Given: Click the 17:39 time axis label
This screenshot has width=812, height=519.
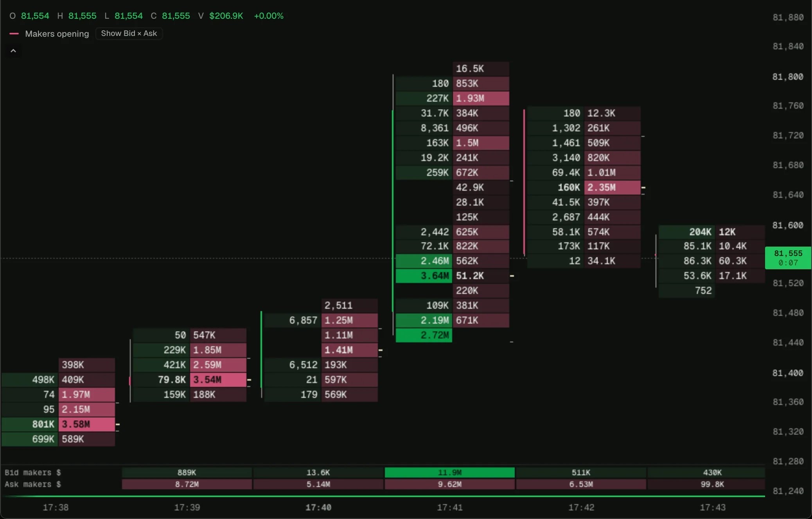Looking at the screenshot, I should pyautogui.click(x=187, y=507).
